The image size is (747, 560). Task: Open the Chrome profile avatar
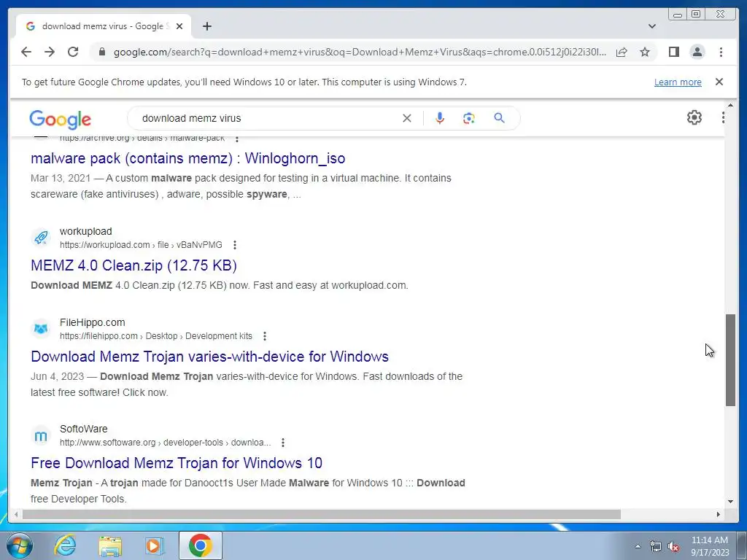pyautogui.click(x=697, y=52)
